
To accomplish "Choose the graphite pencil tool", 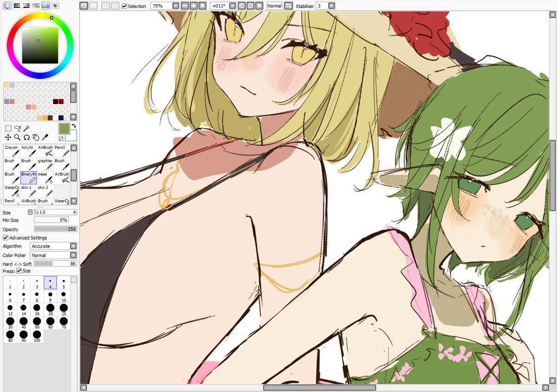I will tap(45, 164).
